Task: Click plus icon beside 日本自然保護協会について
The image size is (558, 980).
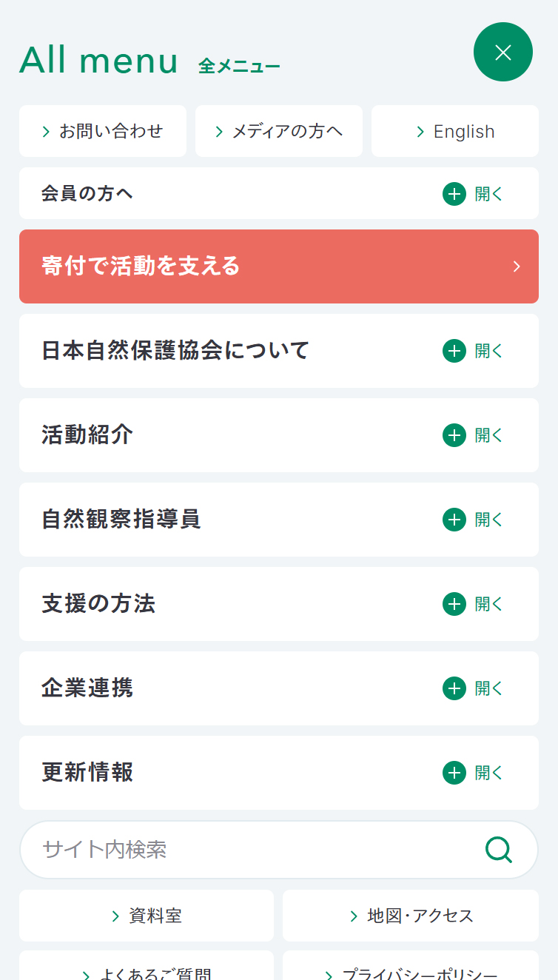Action: pos(454,351)
